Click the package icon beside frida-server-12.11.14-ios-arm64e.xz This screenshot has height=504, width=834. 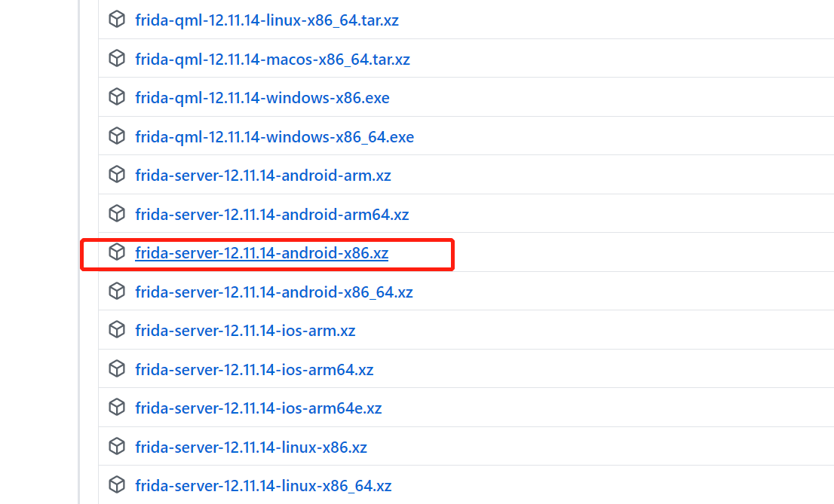117,407
